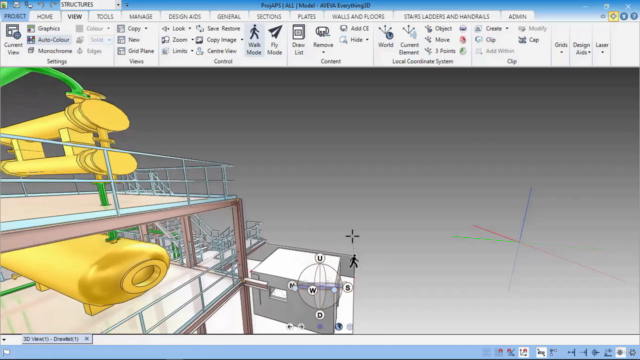Open STAIRS LADDERS AND HANDRAILS tab

tap(447, 16)
